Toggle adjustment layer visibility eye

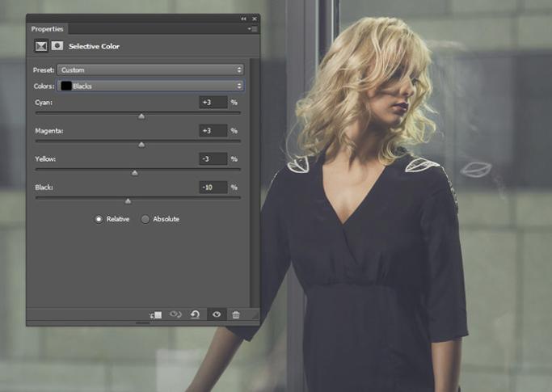pos(215,314)
